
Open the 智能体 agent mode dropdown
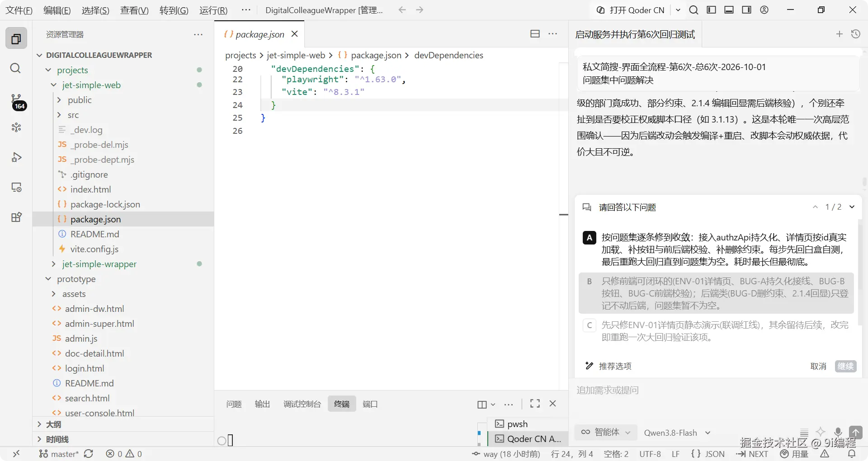606,433
